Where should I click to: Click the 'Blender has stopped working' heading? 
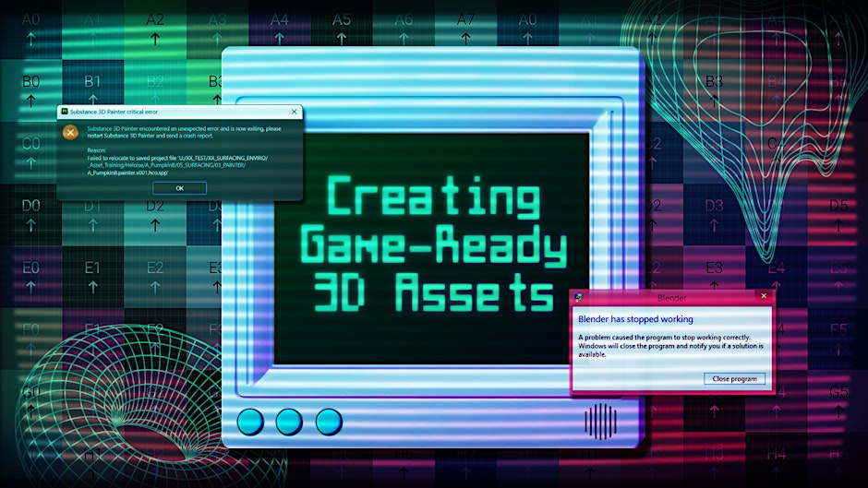pos(635,319)
